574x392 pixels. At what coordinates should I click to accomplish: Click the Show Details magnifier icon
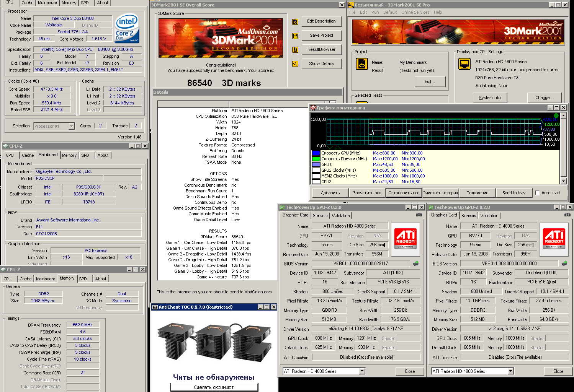(295, 64)
